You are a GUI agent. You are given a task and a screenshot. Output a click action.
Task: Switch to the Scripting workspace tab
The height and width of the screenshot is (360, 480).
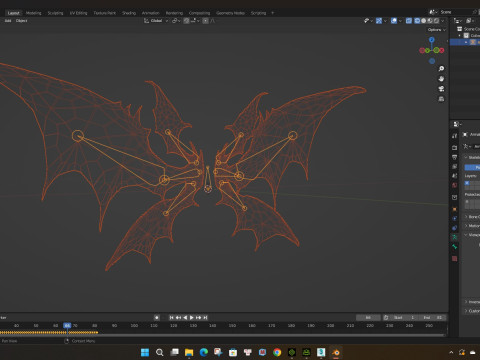click(x=258, y=13)
